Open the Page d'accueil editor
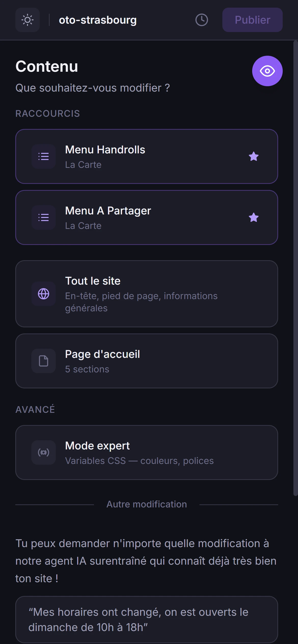This screenshot has width=298, height=644. pyautogui.click(x=146, y=361)
